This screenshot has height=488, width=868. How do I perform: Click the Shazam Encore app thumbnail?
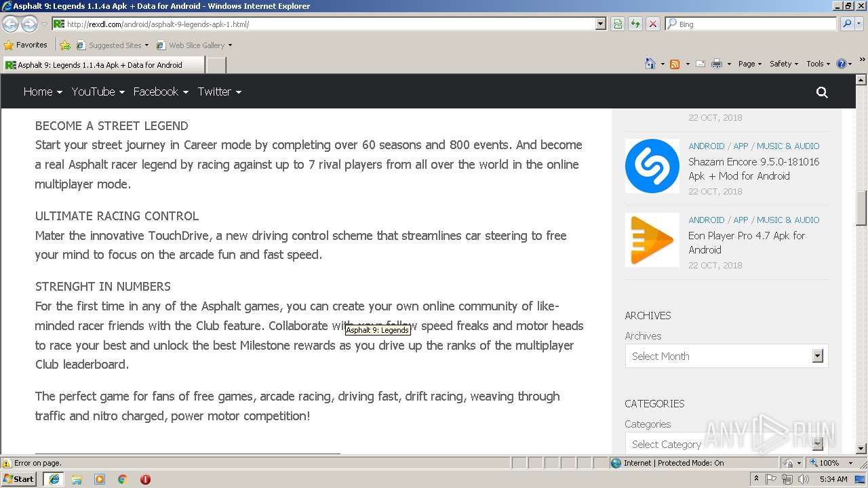pos(652,166)
